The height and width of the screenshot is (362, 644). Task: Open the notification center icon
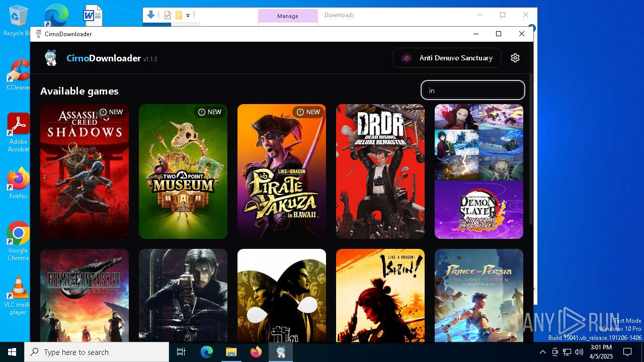click(x=627, y=352)
